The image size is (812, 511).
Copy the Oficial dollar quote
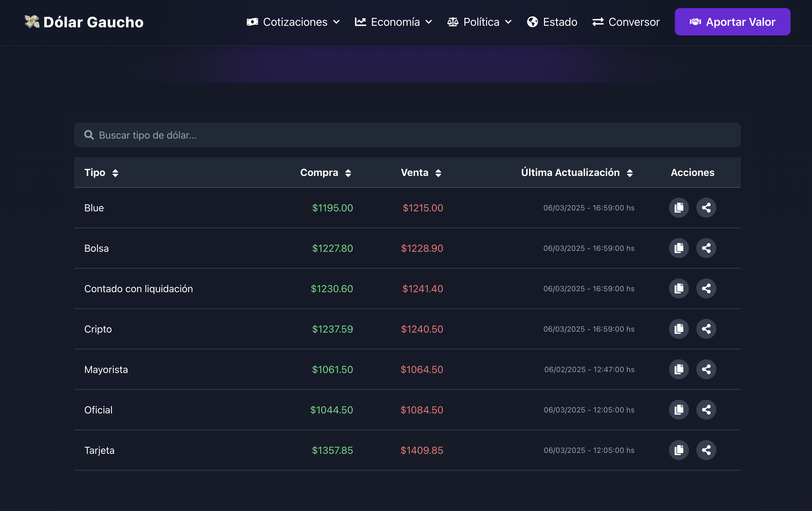(x=679, y=410)
